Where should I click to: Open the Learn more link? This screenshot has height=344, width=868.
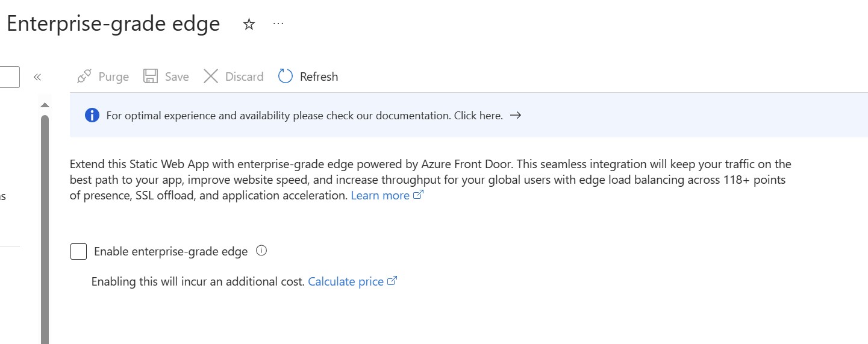(387, 195)
